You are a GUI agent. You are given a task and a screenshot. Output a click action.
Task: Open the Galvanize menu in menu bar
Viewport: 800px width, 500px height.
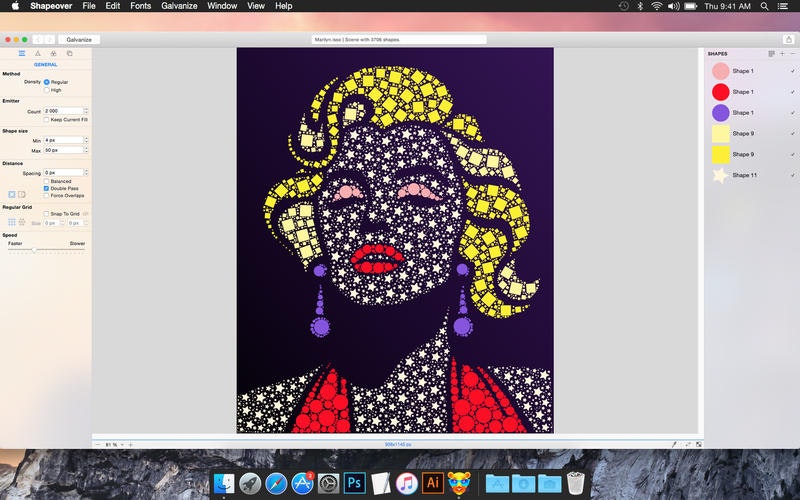179,6
